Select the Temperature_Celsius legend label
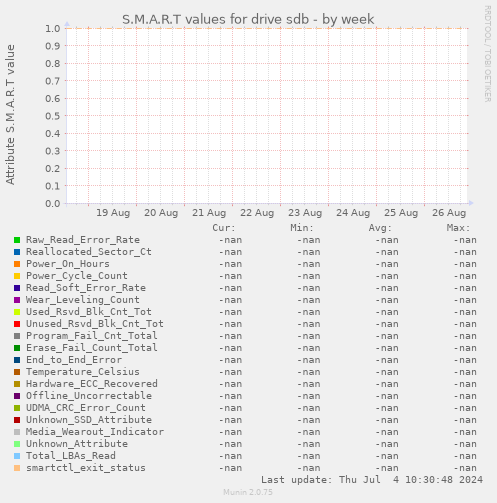This screenshot has width=497, height=503. [83, 372]
